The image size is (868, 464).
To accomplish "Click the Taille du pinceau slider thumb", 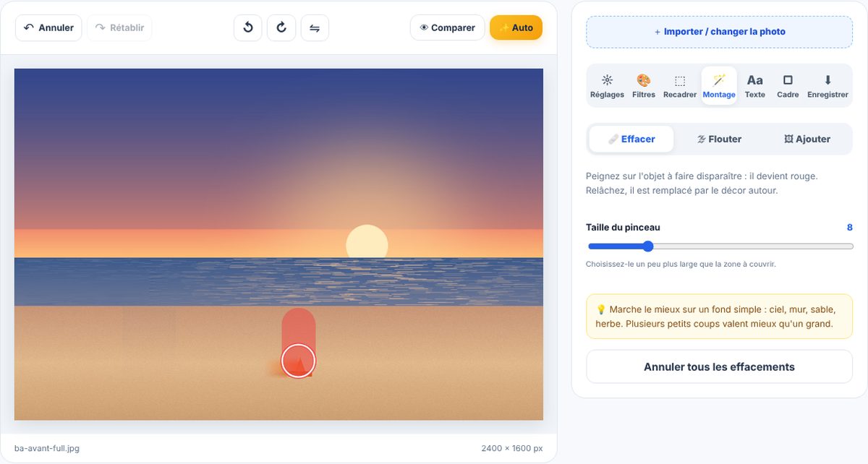I will (x=648, y=246).
